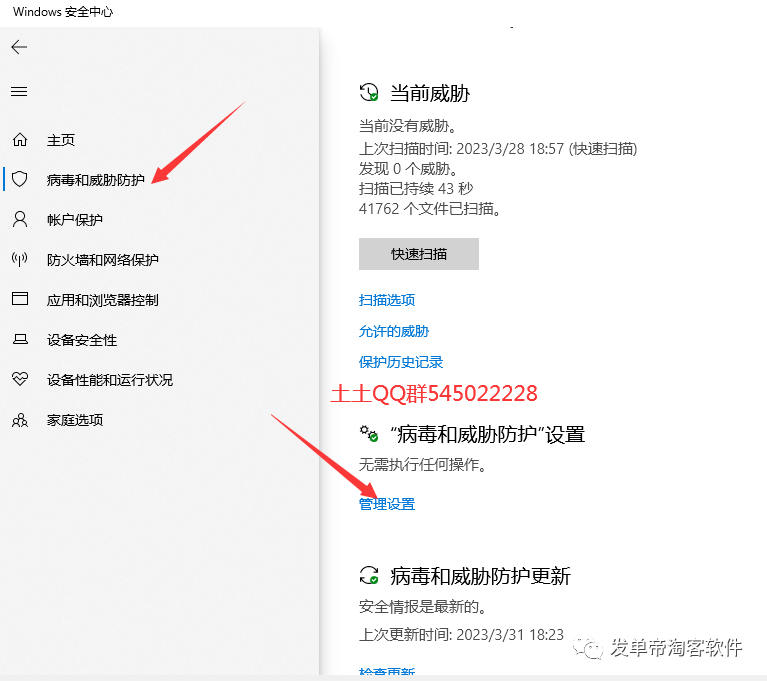Open 保护历史记录 link

[401, 362]
